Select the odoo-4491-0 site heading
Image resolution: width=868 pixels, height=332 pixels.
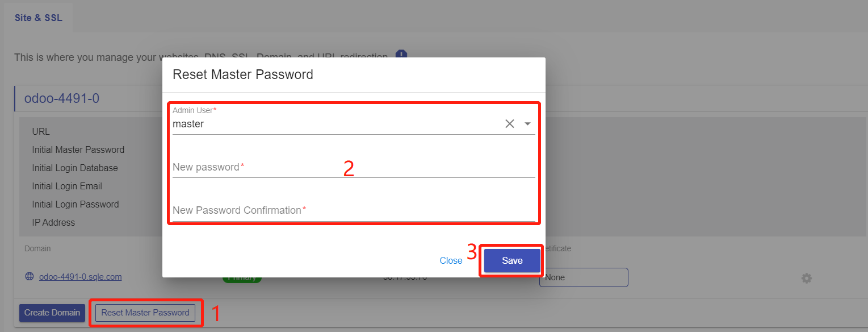(62, 98)
